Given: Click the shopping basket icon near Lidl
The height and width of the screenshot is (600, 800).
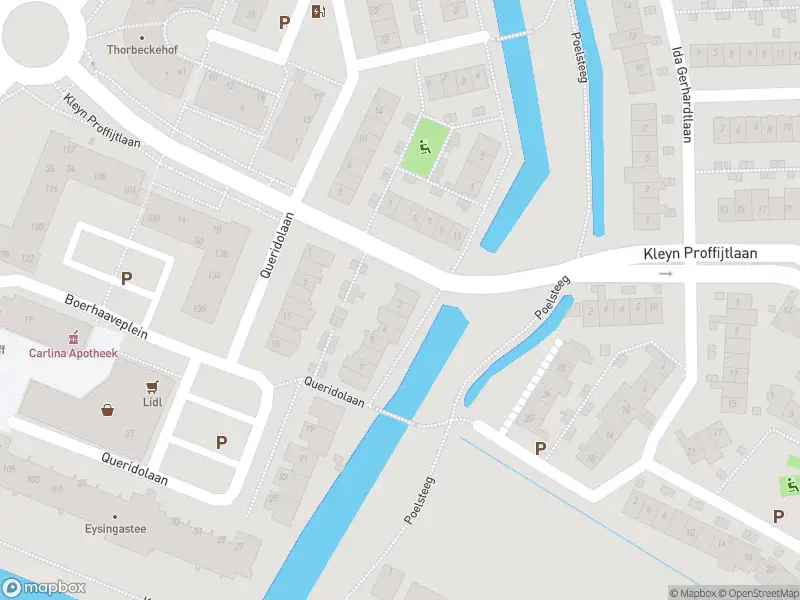Looking at the screenshot, I should (108, 410).
